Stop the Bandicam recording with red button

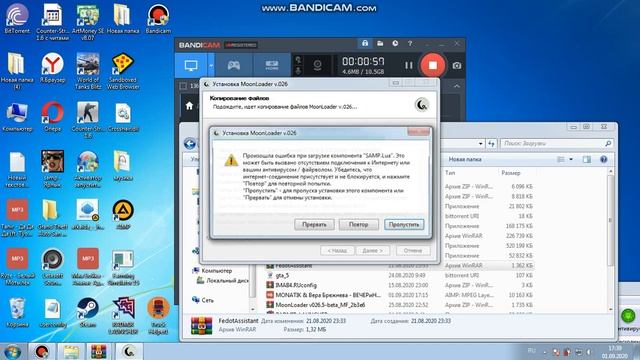click(x=433, y=65)
